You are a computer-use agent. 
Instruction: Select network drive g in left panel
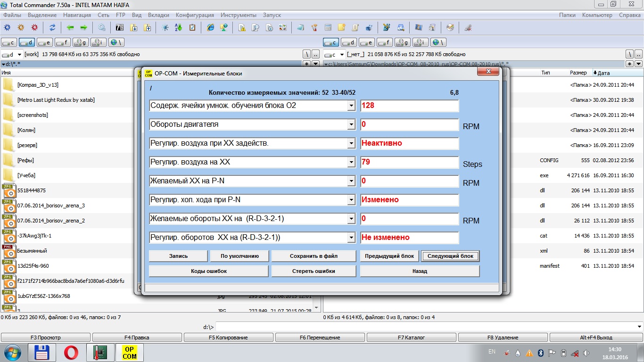point(81,42)
